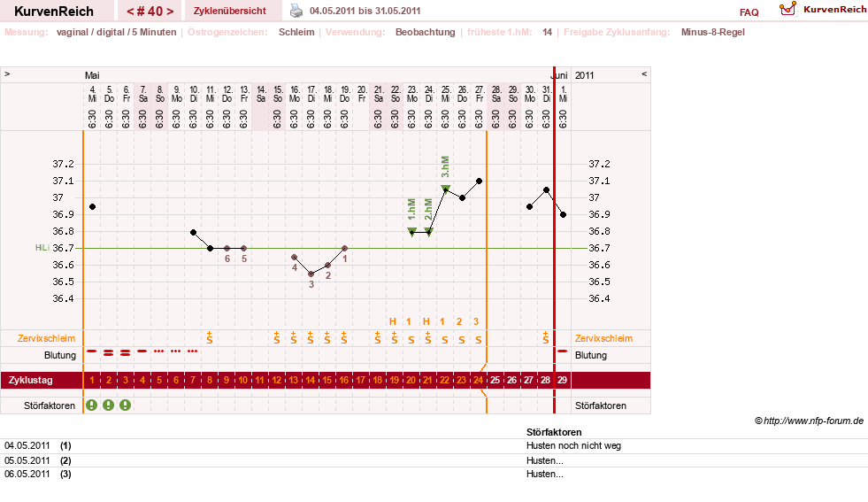
Task: Click the bleeding marker on cycle day 29
Action: tap(563, 351)
